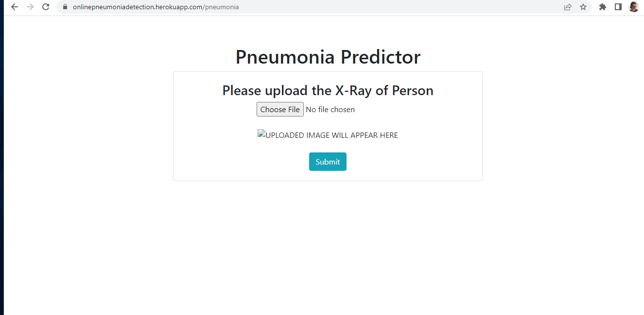This screenshot has height=315, width=644.
Task: Click the '/pneumonia' path in the address bar
Action: coord(221,7)
